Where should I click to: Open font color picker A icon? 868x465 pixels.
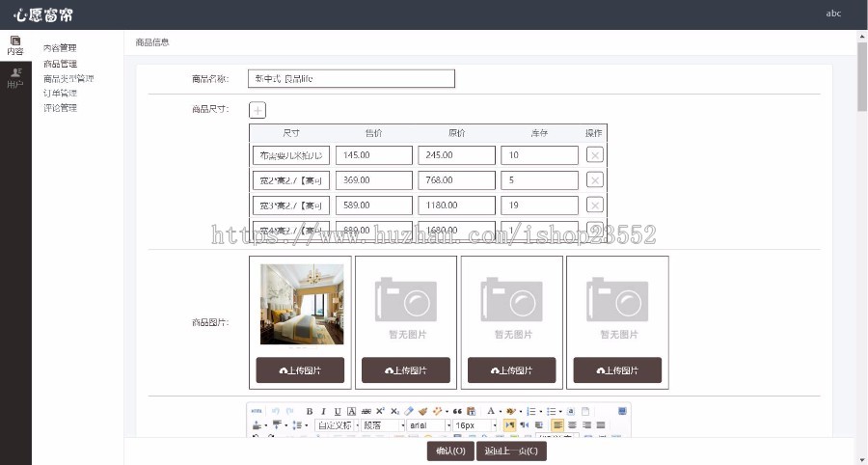tap(491, 411)
